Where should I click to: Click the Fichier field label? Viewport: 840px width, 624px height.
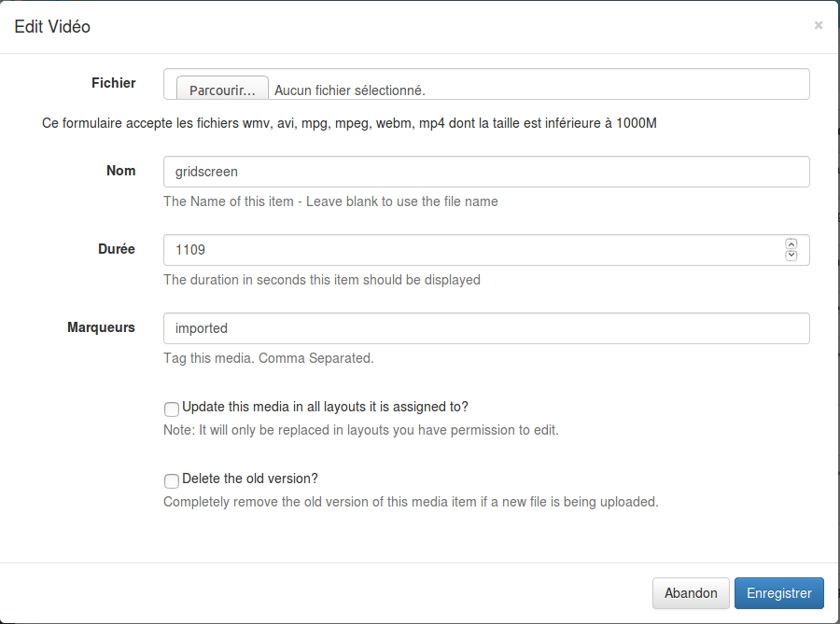[x=113, y=83]
